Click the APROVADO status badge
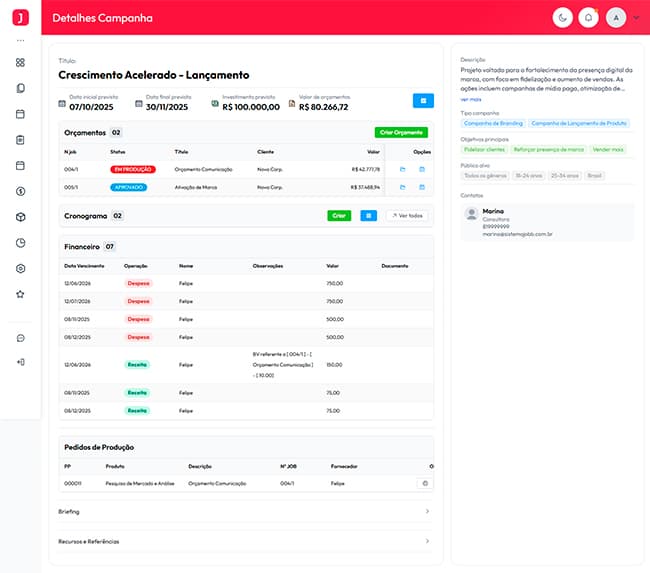The image size is (650, 573). pyautogui.click(x=129, y=187)
